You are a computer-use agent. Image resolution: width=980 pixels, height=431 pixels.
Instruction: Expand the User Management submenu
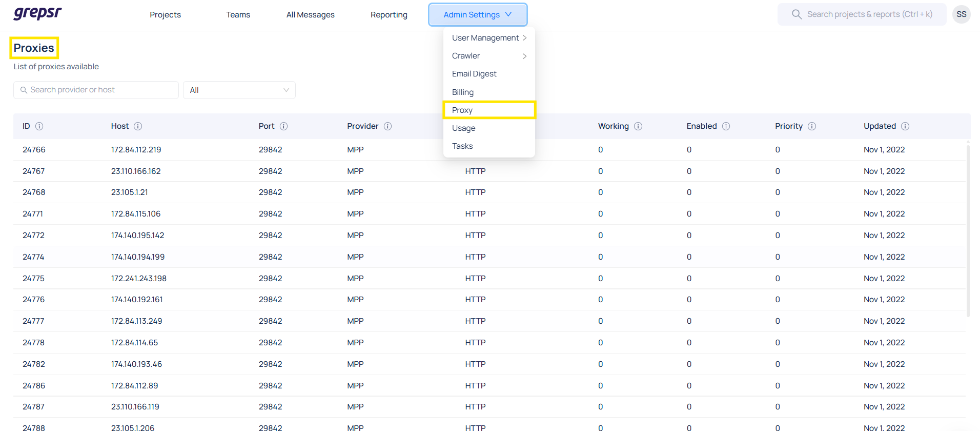(489, 38)
